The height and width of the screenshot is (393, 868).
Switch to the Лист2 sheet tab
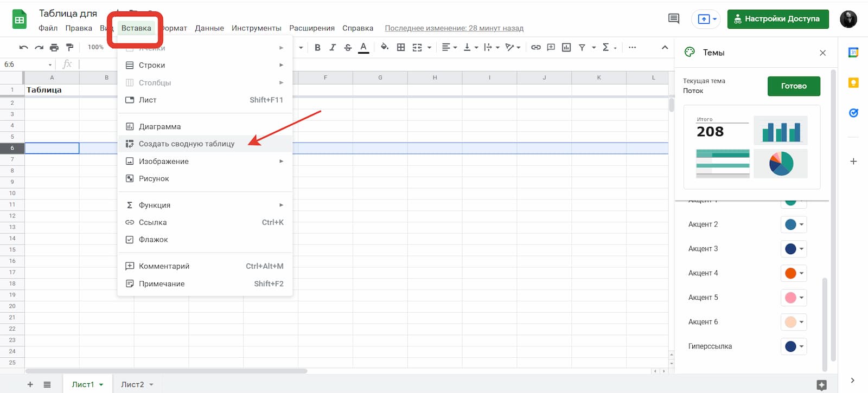pyautogui.click(x=132, y=384)
